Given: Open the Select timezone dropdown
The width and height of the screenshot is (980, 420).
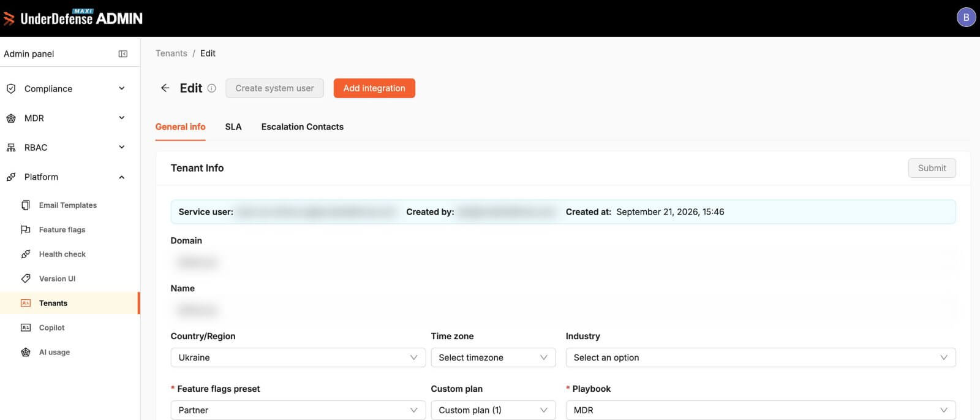Looking at the screenshot, I should point(493,357).
